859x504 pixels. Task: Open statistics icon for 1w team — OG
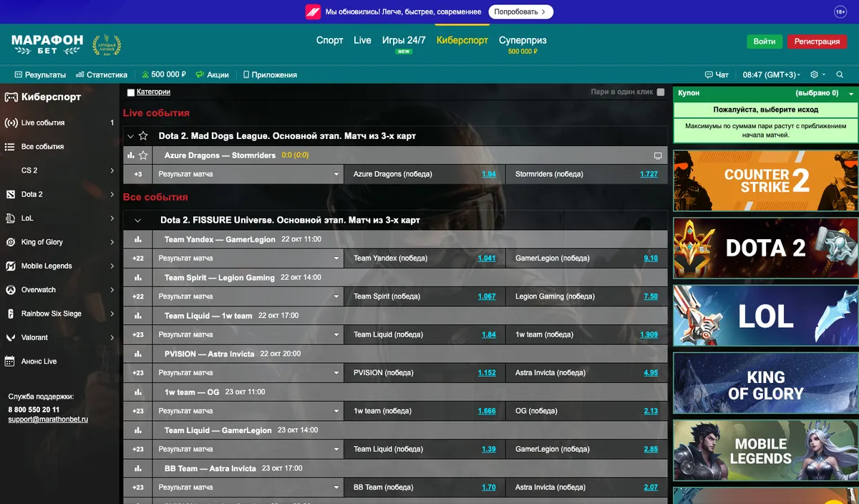click(138, 392)
